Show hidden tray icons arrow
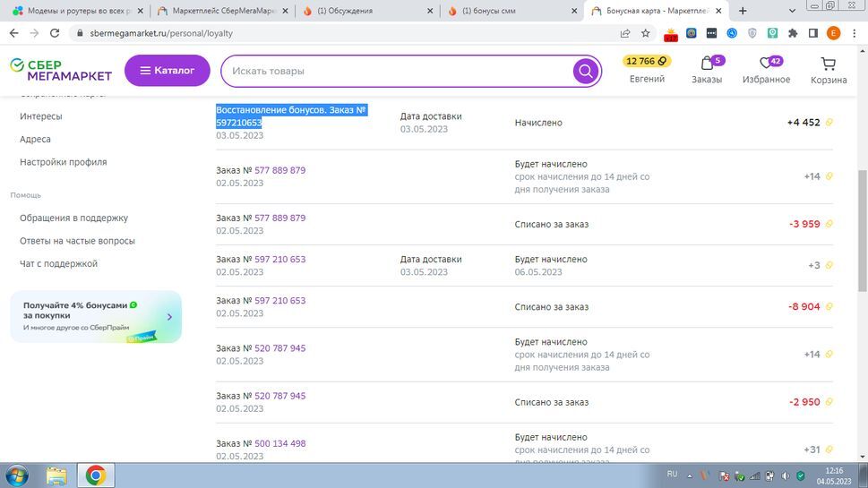868x488 pixels. pyautogui.click(x=690, y=475)
